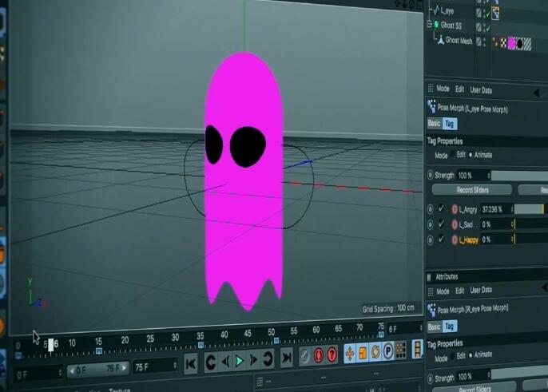This screenshot has width=548, height=392.
Task: Click Record Sliders for L_eye Pose Morph
Action: 472,190
